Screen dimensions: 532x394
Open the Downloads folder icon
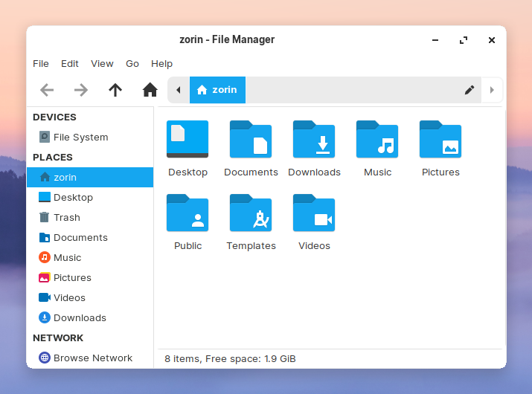click(x=314, y=140)
